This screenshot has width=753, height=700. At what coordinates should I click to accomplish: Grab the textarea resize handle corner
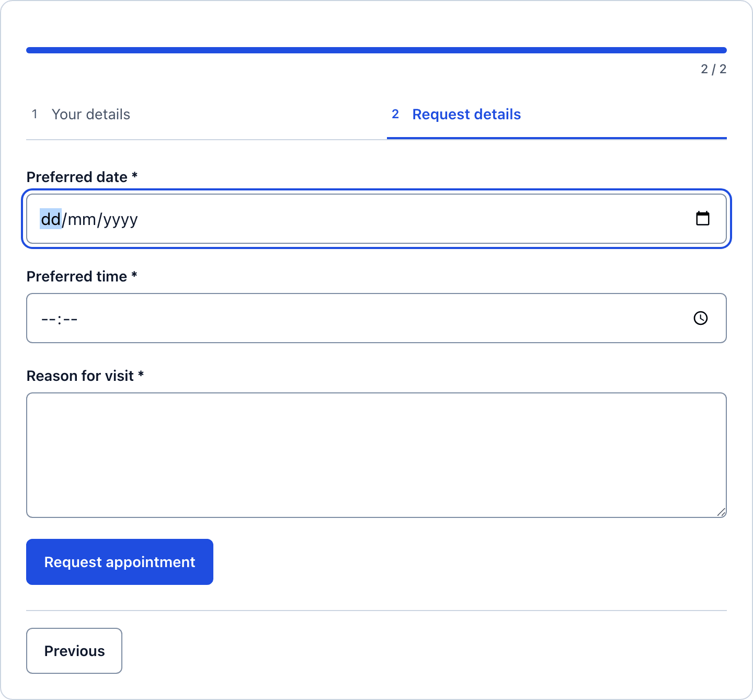[x=721, y=512]
